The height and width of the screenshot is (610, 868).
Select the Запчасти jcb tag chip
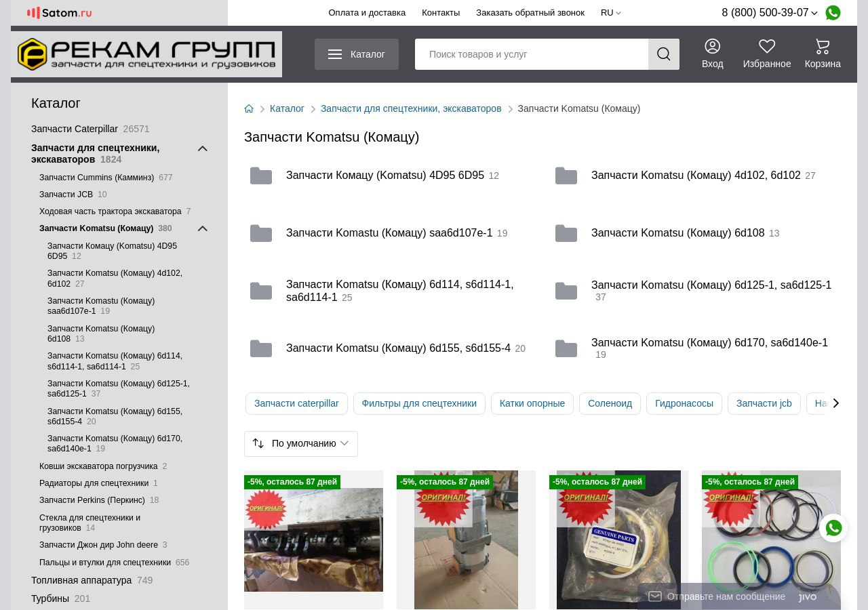[764, 403]
